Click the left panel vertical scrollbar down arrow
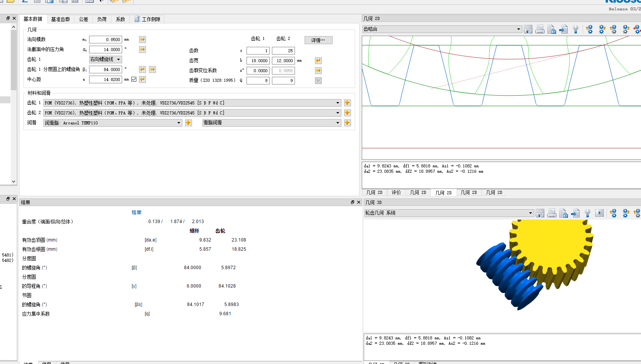641x364 pixels. (13, 182)
